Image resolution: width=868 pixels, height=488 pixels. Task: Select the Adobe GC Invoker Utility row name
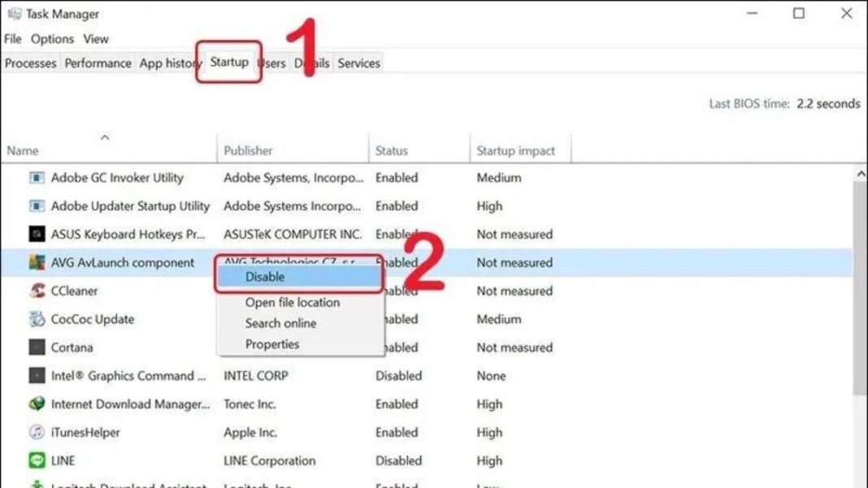click(x=117, y=178)
